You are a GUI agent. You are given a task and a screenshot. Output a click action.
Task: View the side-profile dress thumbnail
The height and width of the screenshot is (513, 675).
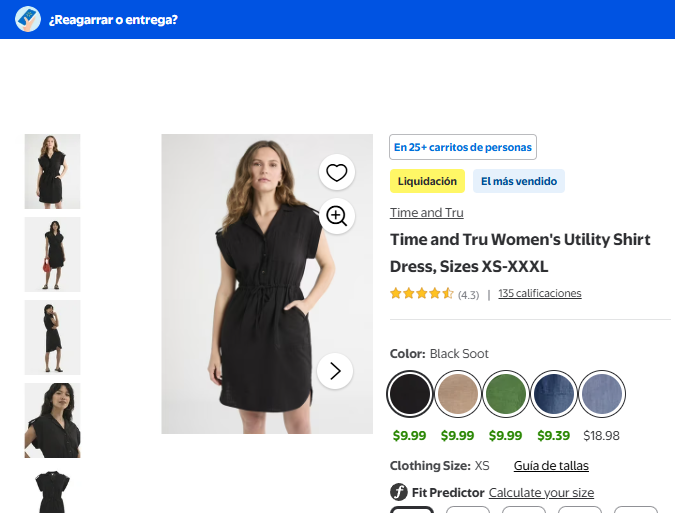pyautogui.click(x=52, y=337)
